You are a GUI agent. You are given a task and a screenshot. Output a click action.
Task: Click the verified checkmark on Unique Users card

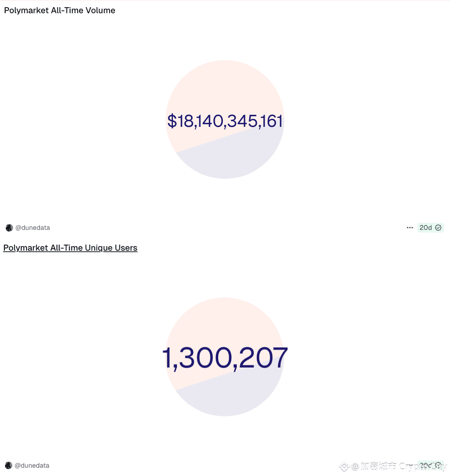pyautogui.click(x=438, y=465)
